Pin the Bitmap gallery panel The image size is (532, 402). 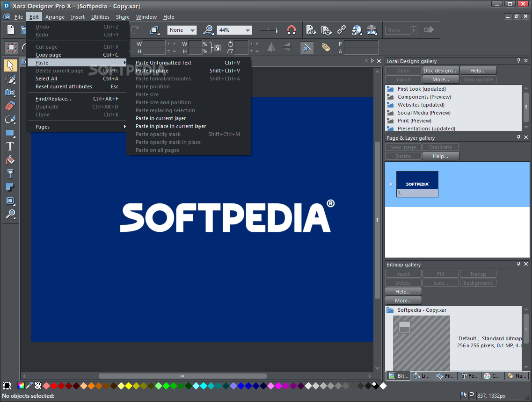[518, 264]
